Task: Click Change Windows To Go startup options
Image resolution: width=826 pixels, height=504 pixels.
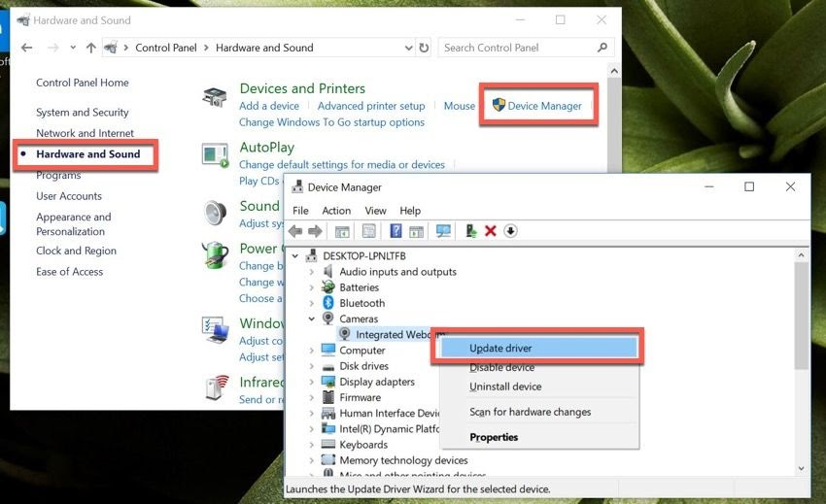Action: [x=331, y=122]
